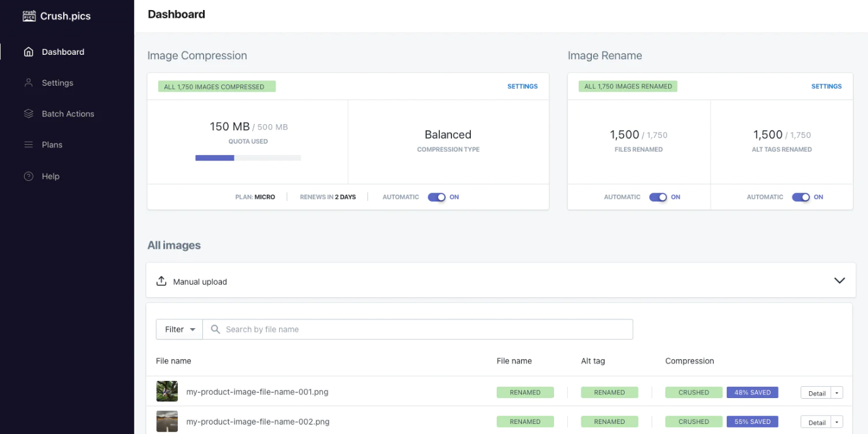The width and height of the screenshot is (868, 434).
Task: Open Image Rename settings link
Action: [826, 86]
